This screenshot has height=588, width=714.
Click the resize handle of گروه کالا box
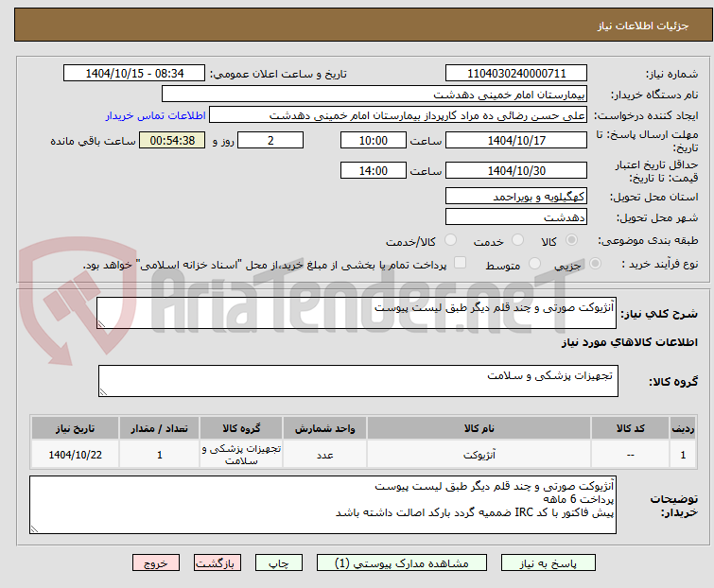click(x=103, y=392)
